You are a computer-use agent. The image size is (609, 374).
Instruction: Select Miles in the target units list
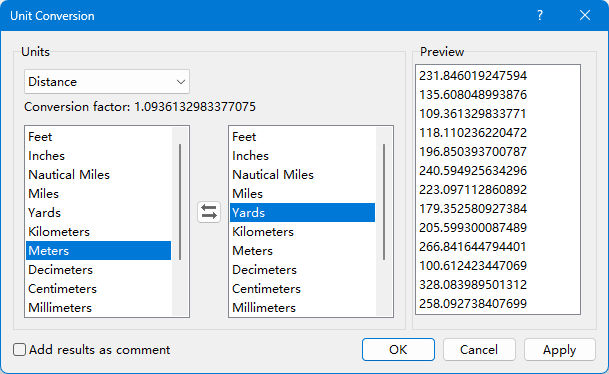click(303, 194)
